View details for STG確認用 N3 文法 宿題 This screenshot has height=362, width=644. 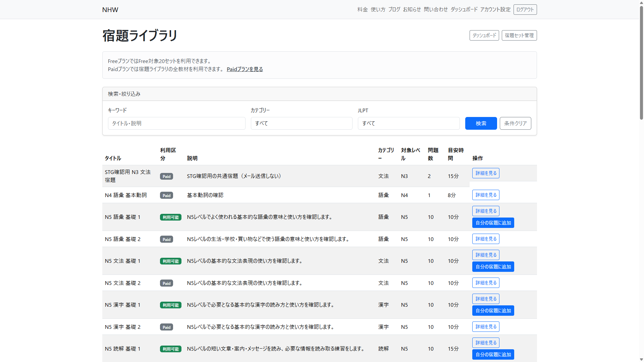pyautogui.click(x=486, y=173)
